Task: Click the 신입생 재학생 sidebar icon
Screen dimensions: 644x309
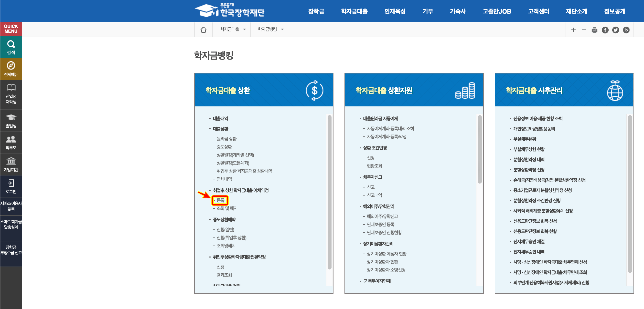Action: tap(11, 94)
